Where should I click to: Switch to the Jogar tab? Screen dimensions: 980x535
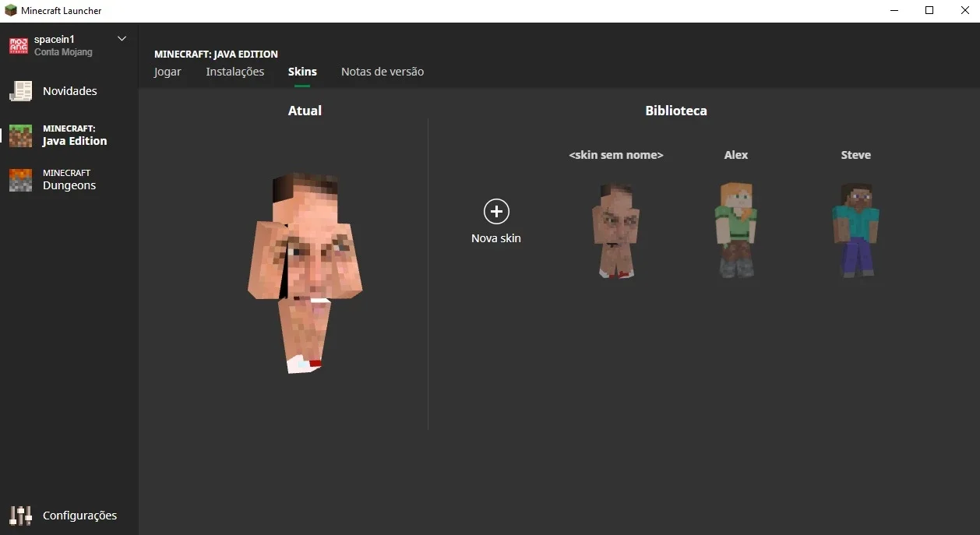167,72
